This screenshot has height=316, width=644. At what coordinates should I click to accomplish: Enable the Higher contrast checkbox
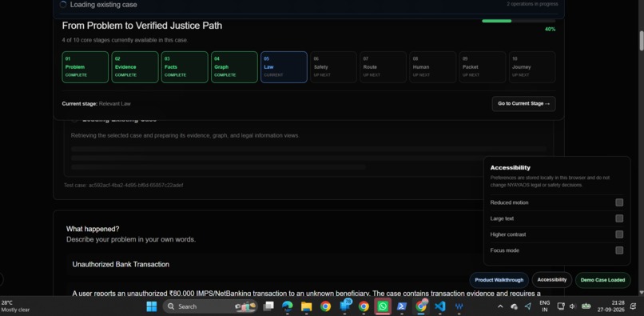(x=619, y=234)
